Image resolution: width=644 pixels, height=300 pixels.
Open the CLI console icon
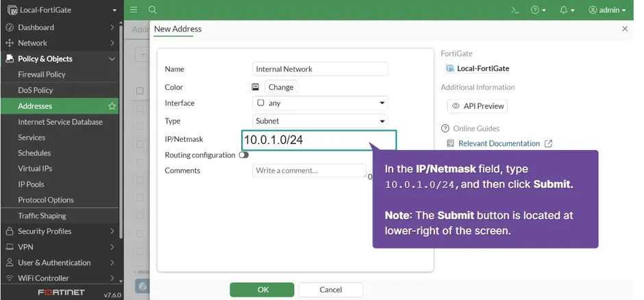pyautogui.click(x=515, y=10)
